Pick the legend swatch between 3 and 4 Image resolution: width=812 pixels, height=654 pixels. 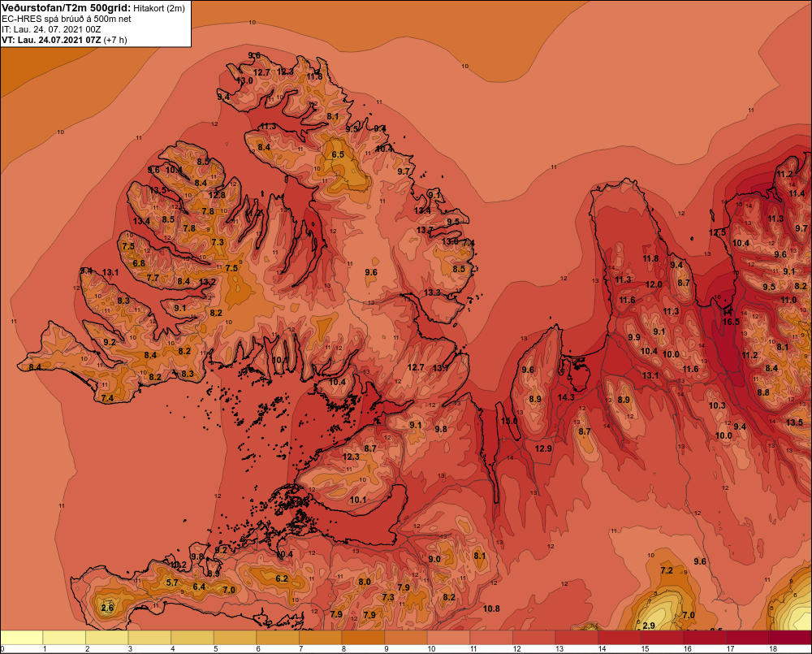[149, 637]
